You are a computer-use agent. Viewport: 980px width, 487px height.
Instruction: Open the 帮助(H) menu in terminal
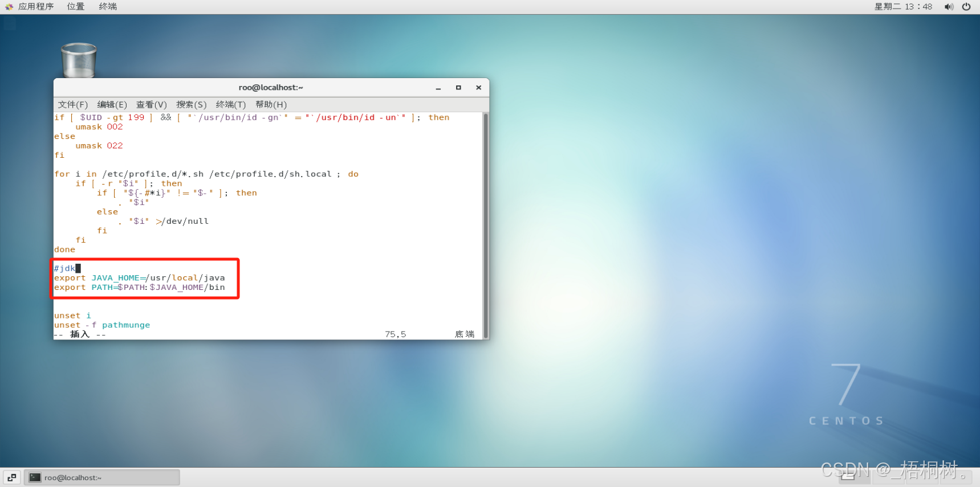tap(271, 105)
